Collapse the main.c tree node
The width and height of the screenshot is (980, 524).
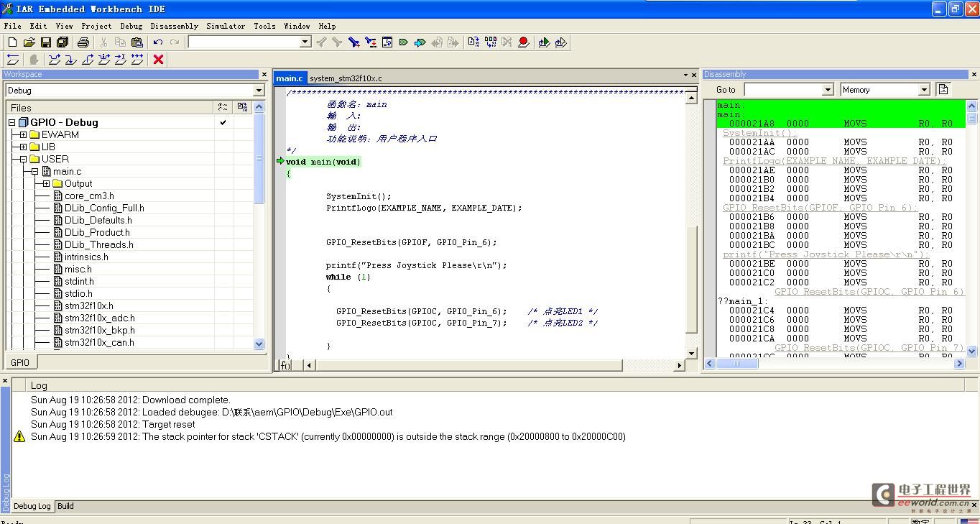[x=34, y=171]
